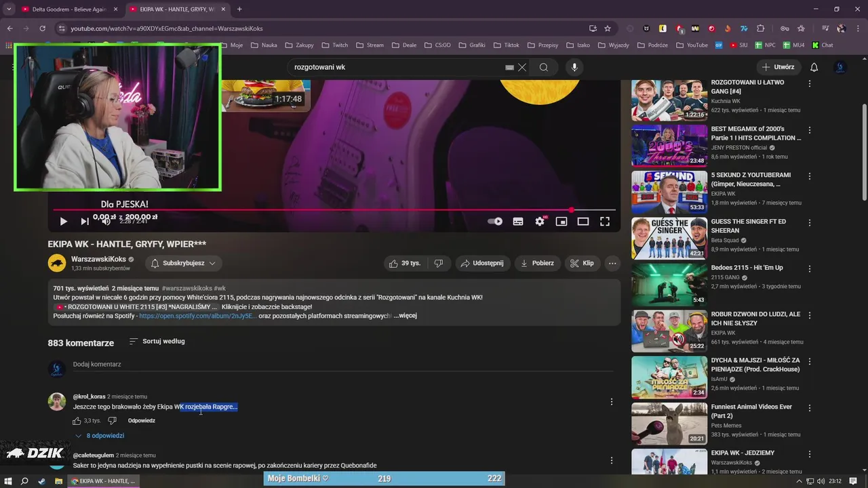868x488 pixels.
Task: Open Windows Start menu
Action: 8,481
